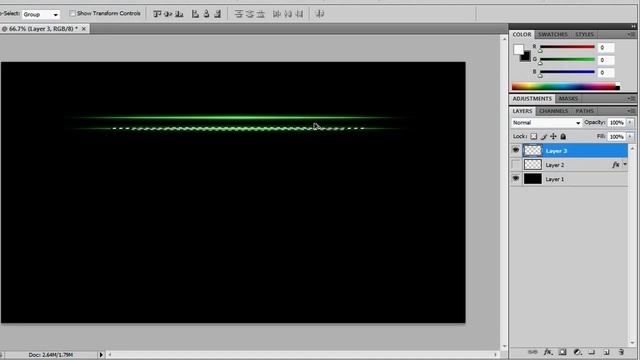Click the background color swatch
This screenshot has height=360, width=640.
point(526,56)
